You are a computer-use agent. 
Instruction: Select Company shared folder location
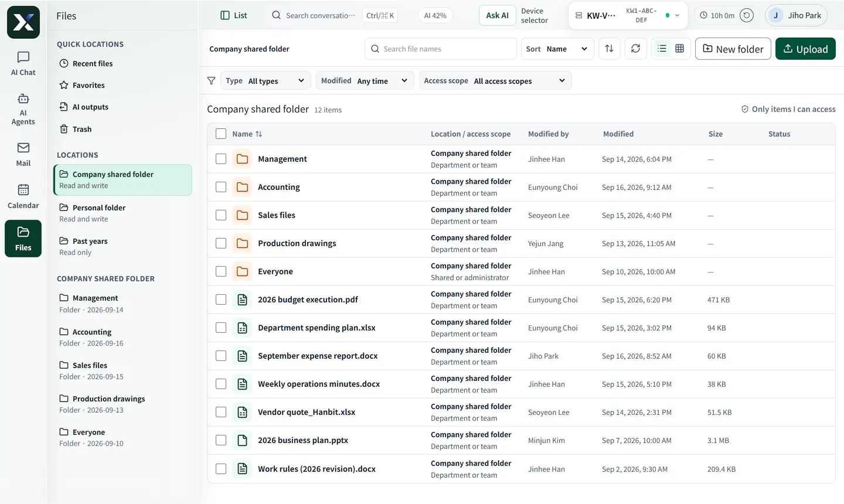click(123, 180)
